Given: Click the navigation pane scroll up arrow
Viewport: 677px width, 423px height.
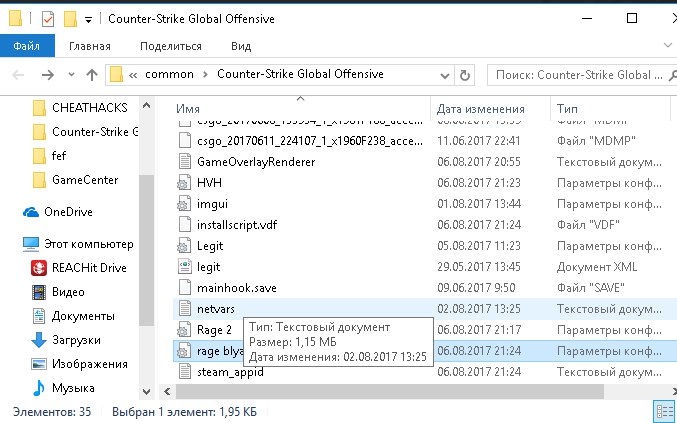Looking at the screenshot, I should point(146,105).
